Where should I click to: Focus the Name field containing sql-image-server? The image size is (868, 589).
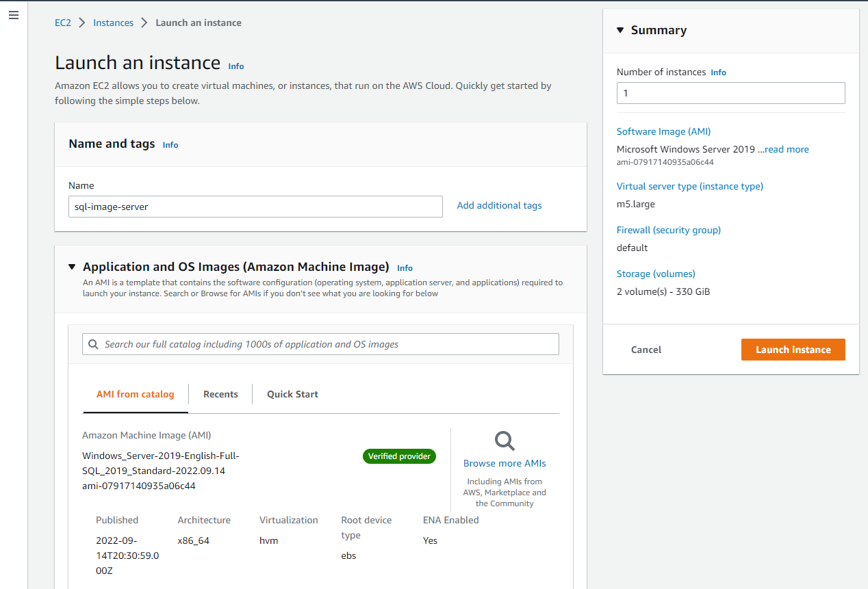[255, 207]
